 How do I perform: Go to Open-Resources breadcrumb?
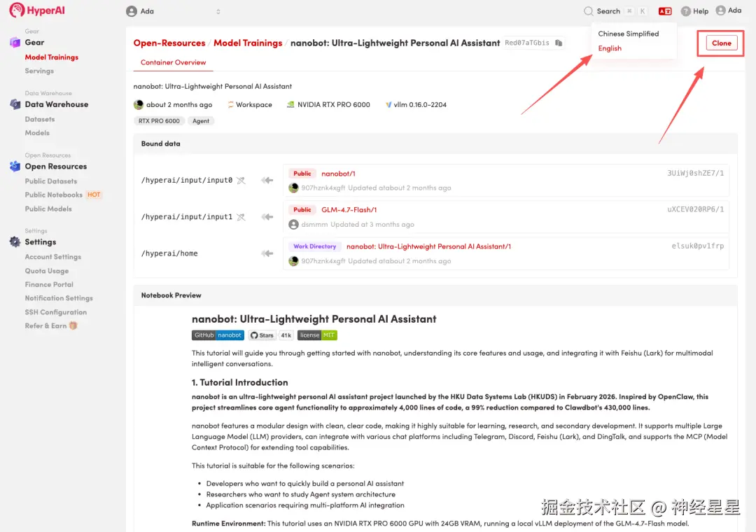point(169,43)
